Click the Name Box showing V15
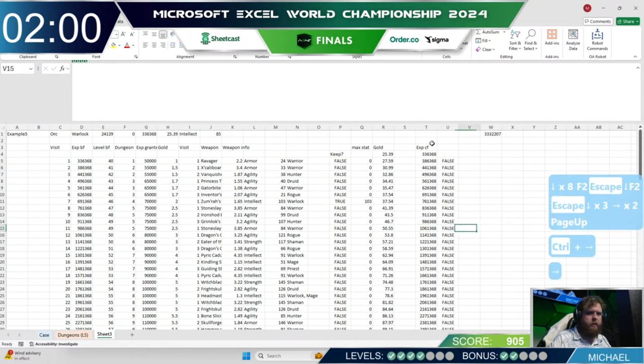The width and height of the screenshot is (644, 364). 14,68
